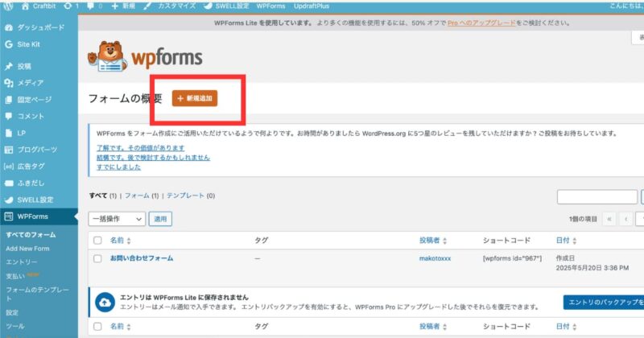Select Add New Form submenu item
This screenshot has height=338, width=644.
27,249
